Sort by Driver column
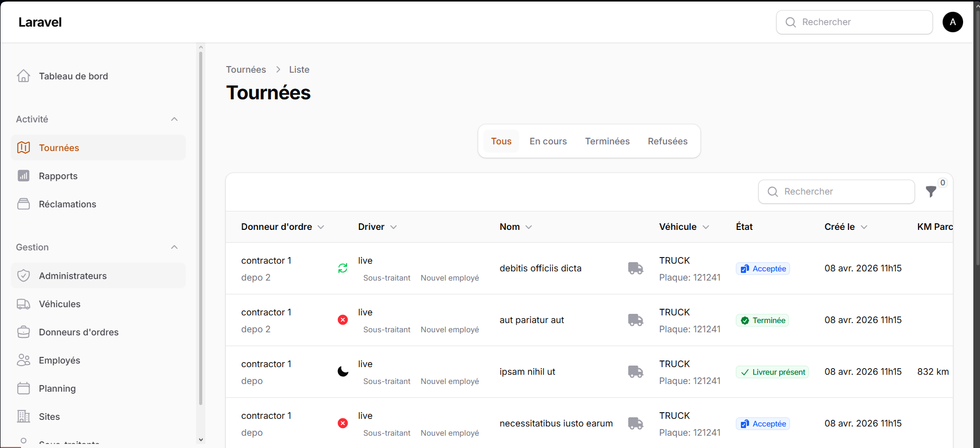This screenshot has width=980, height=448. click(377, 227)
